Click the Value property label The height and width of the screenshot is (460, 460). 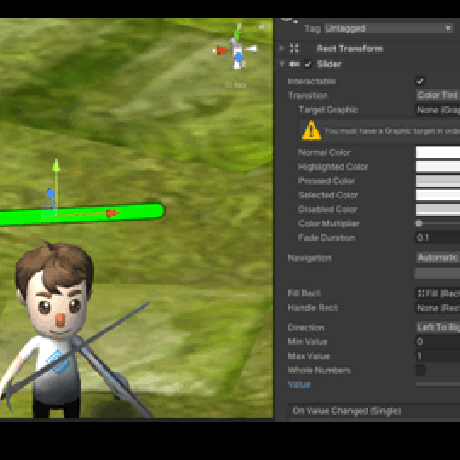(x=299, y=385)
